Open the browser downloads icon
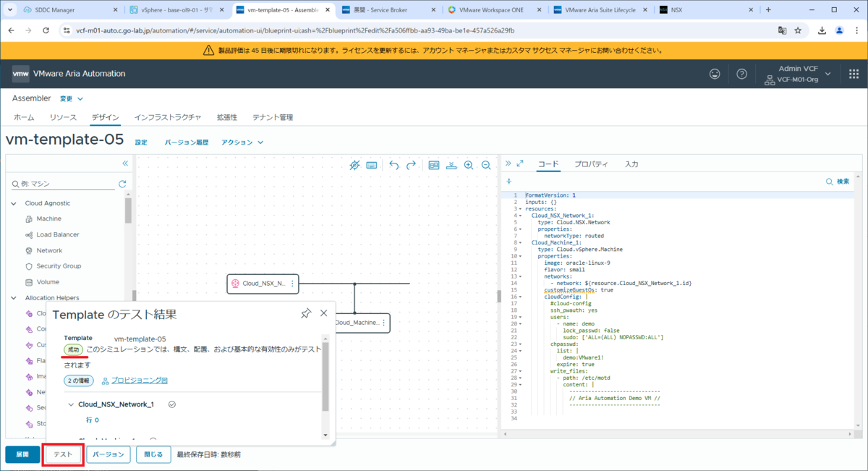 822,31
